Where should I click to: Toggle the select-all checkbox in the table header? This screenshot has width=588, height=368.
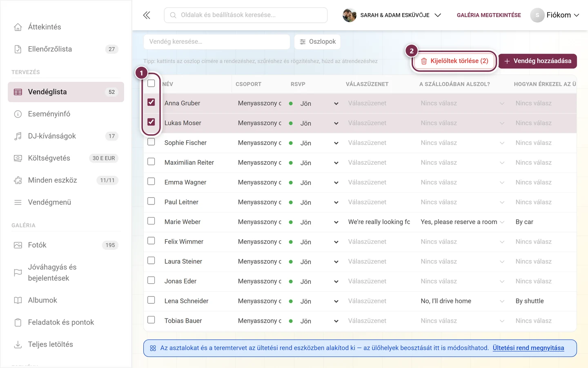(x=151, y=83)
